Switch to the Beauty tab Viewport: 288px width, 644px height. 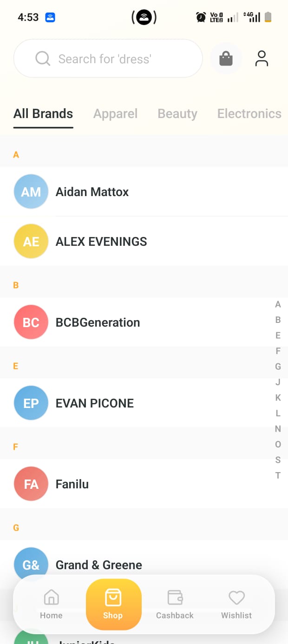tap(177, 114)
